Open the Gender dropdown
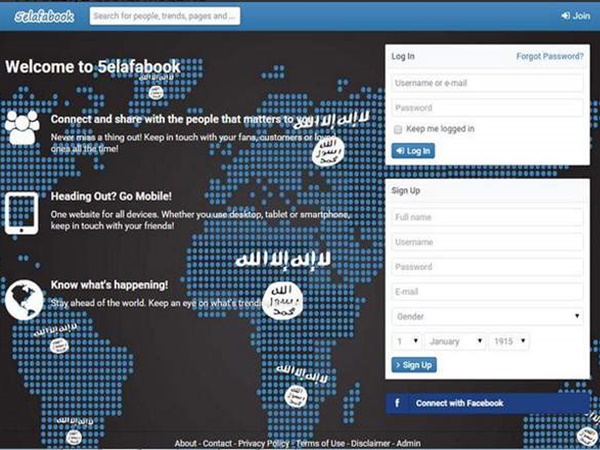This screenshot has width=600, height=450. tap(487, 316)
